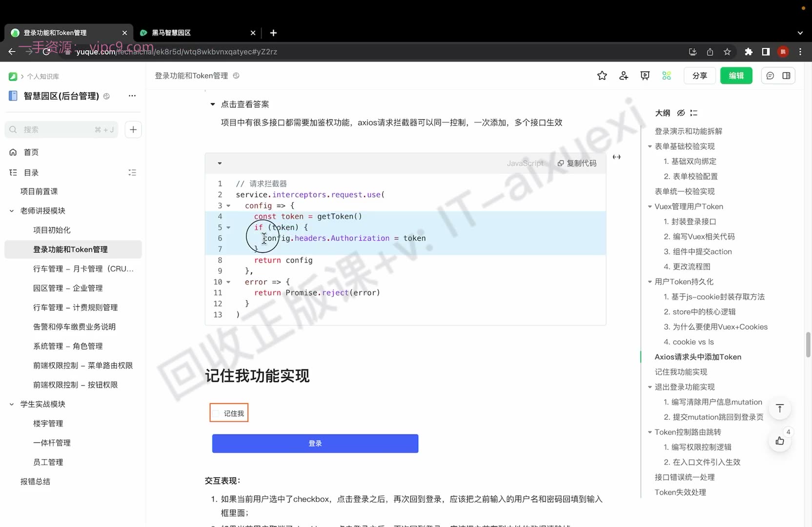Open the add collaborator icon
This screenshot has width=812, height=527.
[624, 76]
